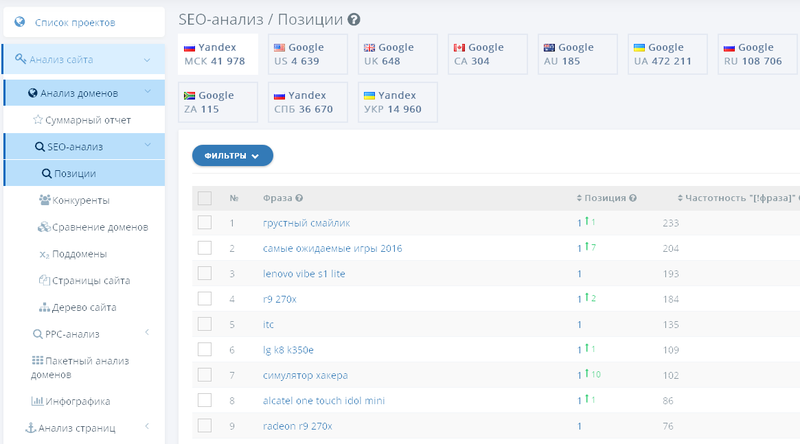Expand the PPC-анализ chevron
The width and height of the screenshot is (800, 444).
pyautogui.click(x=147, y=333)
